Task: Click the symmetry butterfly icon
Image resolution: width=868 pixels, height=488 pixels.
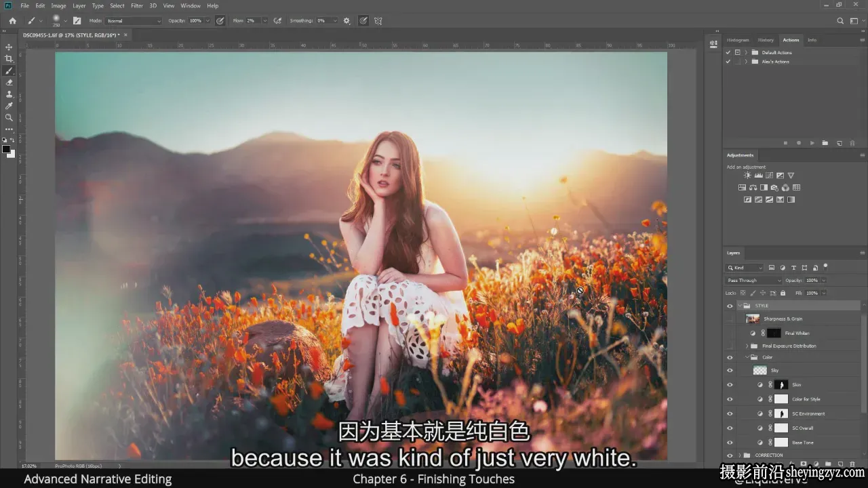Action: pyautogui.click(x=378, y=21)
